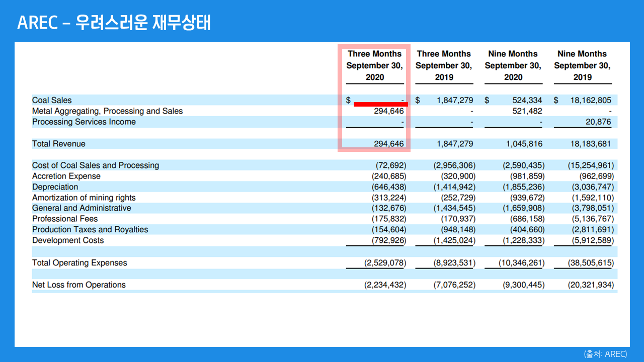The height and width of the screenshot is (362, 644).
Task: Click the coal sales value 1,847,279
Action: point(455,100)
